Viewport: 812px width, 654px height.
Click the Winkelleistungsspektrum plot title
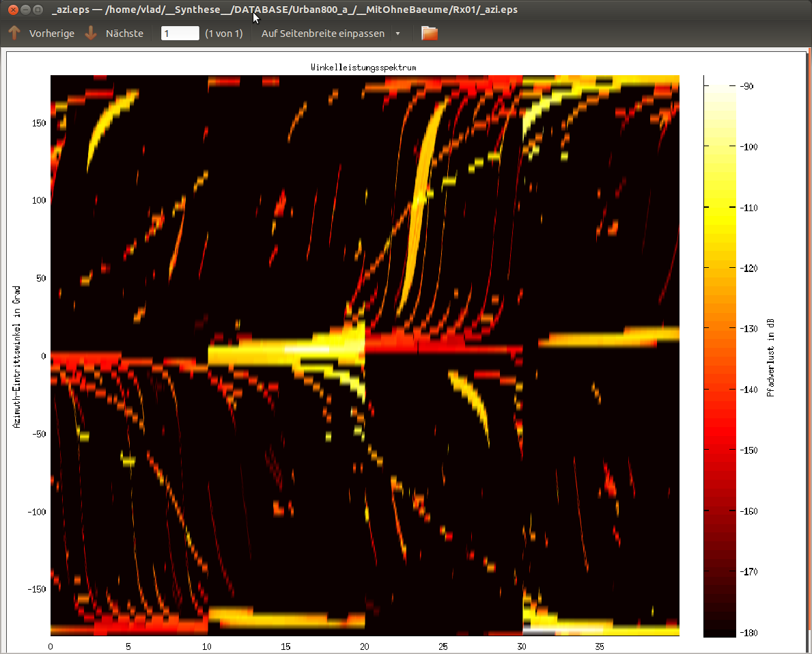pos(363,68)
